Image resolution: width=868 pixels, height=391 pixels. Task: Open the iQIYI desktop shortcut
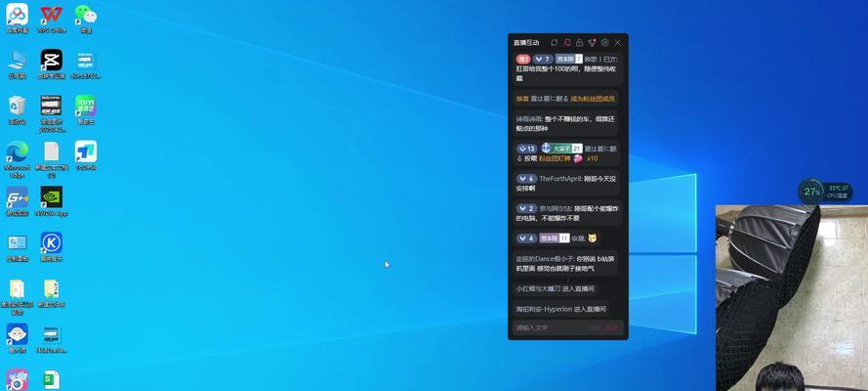86,109
